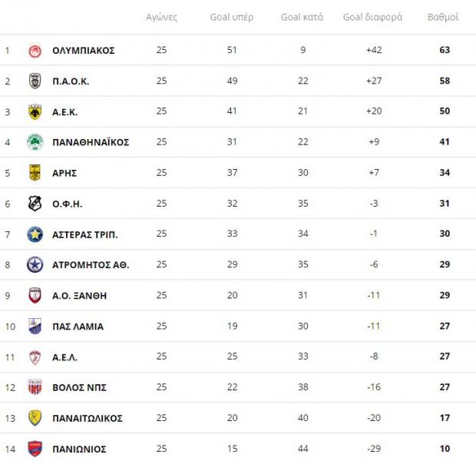Viewport: 476px width, 461px height.
Task: Open the ΠΑΝΑΘΗΝΑΪΚΟΣ team name link
Action: (91, 142)
